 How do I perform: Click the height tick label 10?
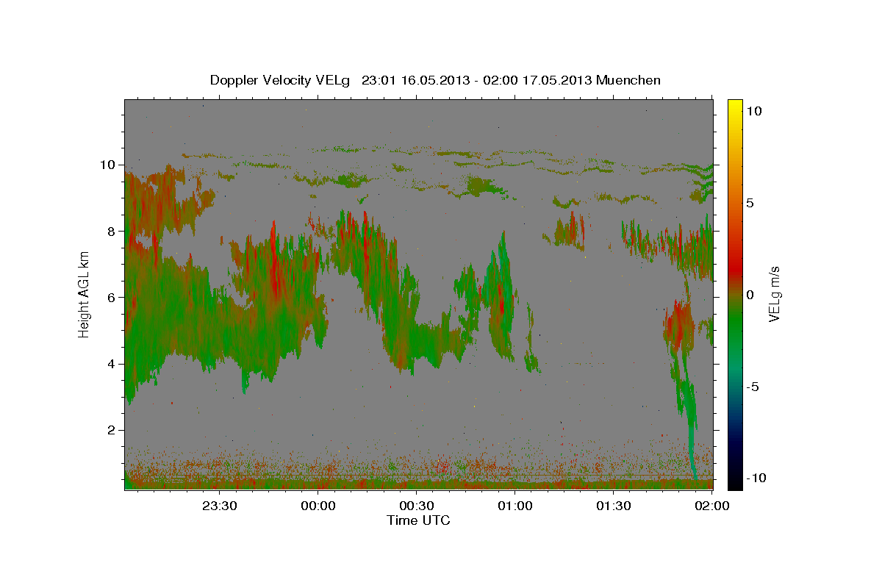110,165
